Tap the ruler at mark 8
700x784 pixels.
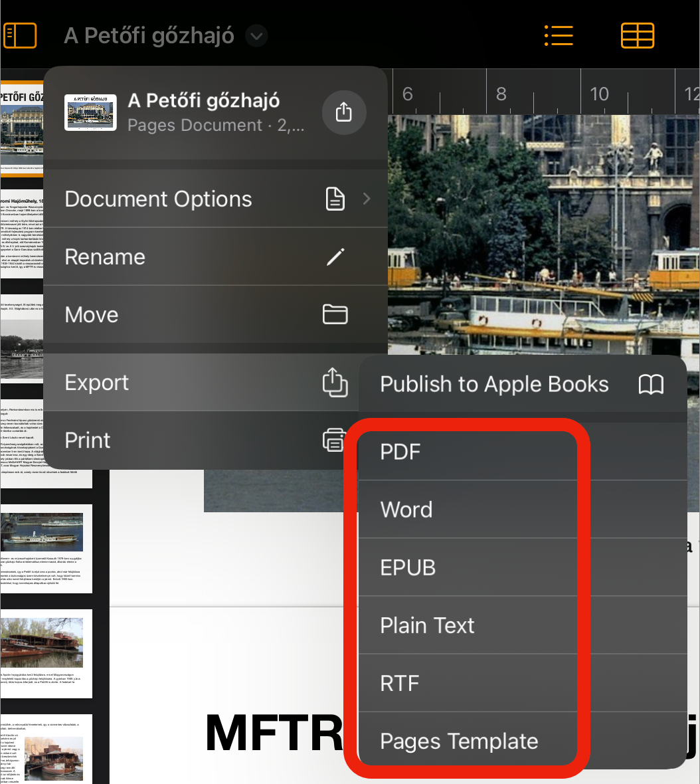pos(501,94)
